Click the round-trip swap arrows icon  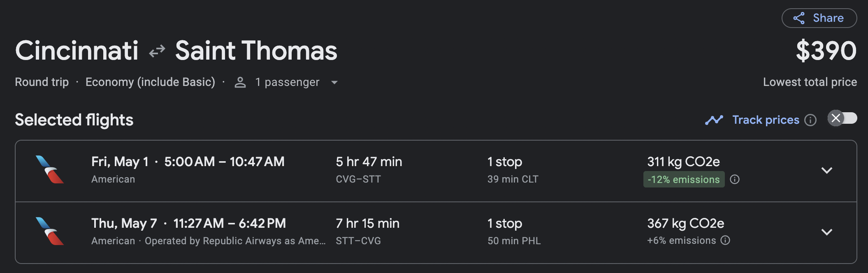pyautogui.click(x=157, y=51)
